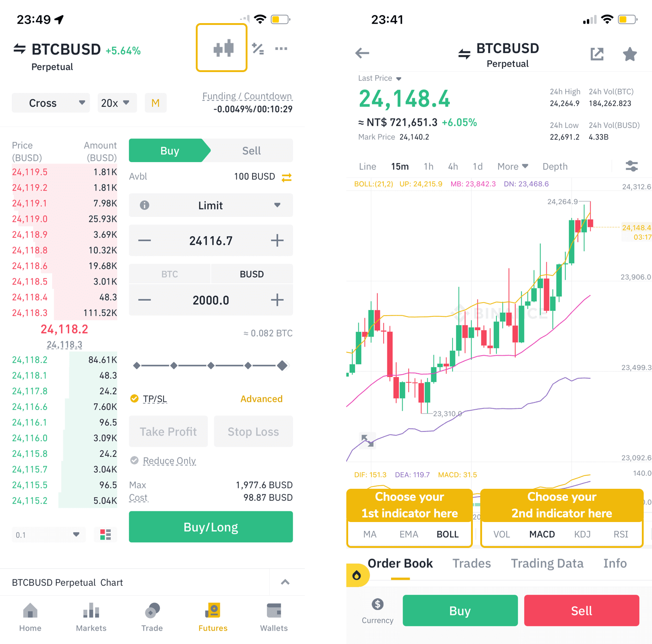
Task: Switch to the Buy side toggle
Action: [x=169, y=151]
